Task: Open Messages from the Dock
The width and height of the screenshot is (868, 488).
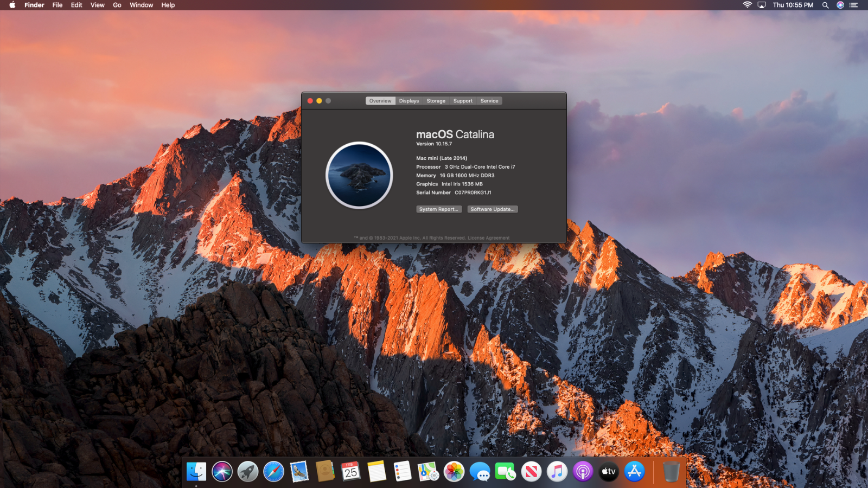Action: coord(480,472)
